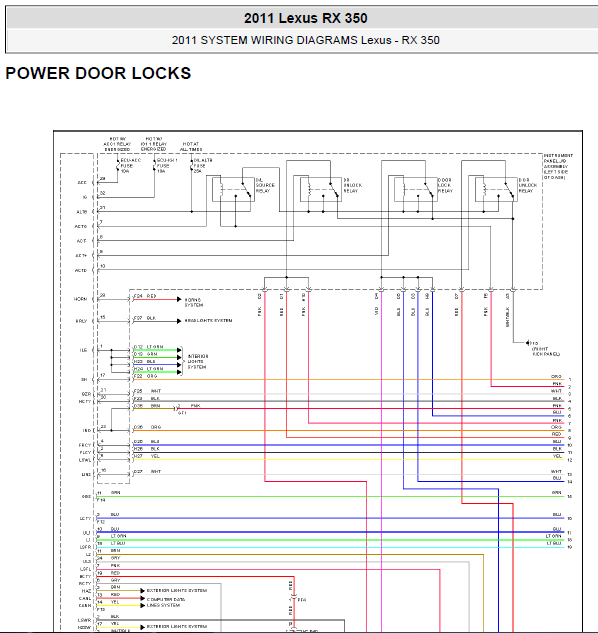Select the "DOOR LOCK RELAY" label text
The height and width of the screenshot is (633, 598).
click(445, 185)
